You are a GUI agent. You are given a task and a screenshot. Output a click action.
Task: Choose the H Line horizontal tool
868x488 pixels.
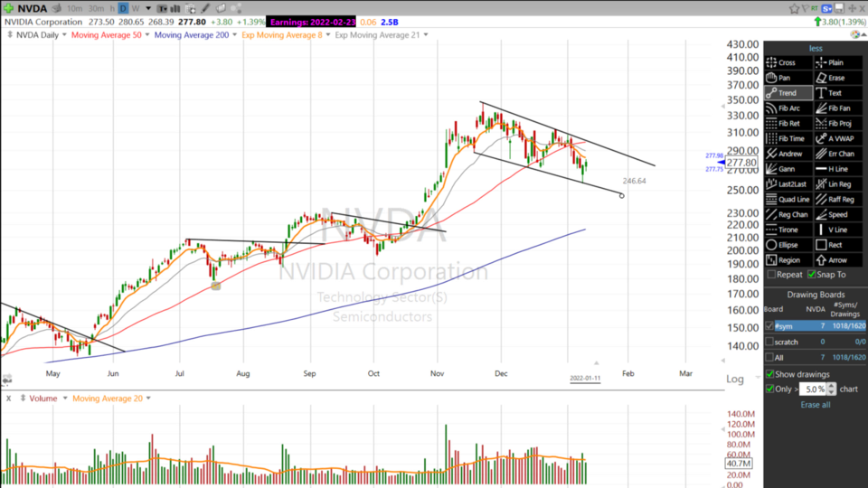pyautogui.click(x=838, y=169)
